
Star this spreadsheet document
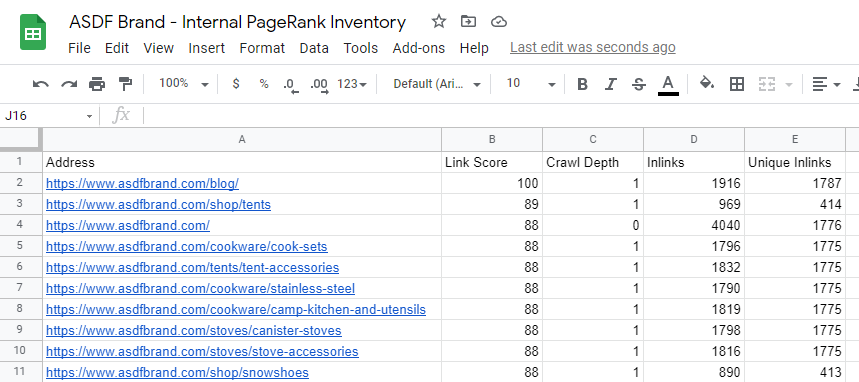[438, 21]
